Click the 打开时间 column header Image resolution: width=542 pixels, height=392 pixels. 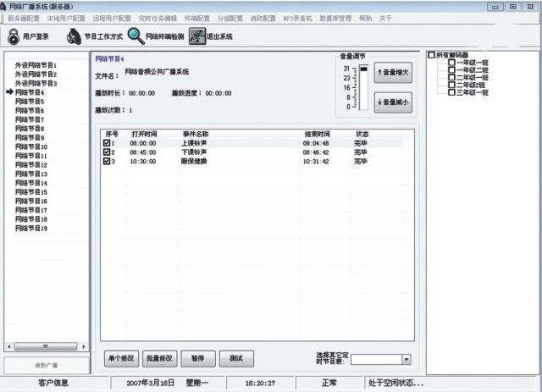pyautogui.click(x=144, y=134)
